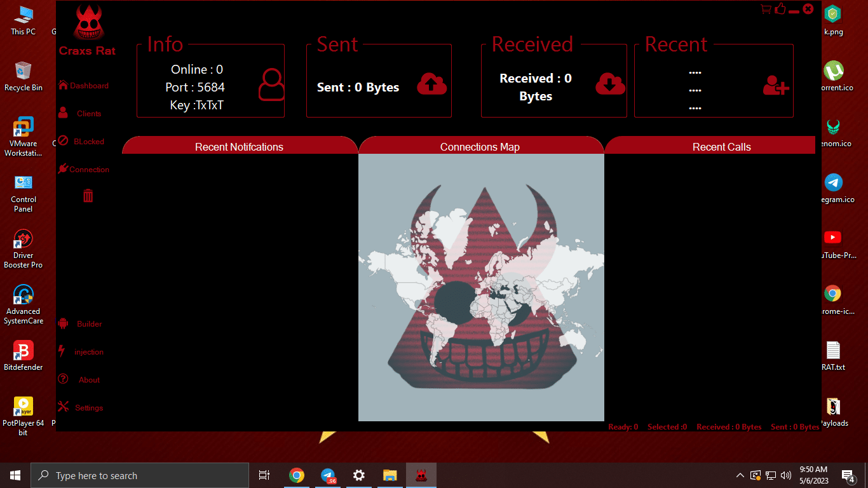Switch to the Recent Notifcations tab

(240, 147)
